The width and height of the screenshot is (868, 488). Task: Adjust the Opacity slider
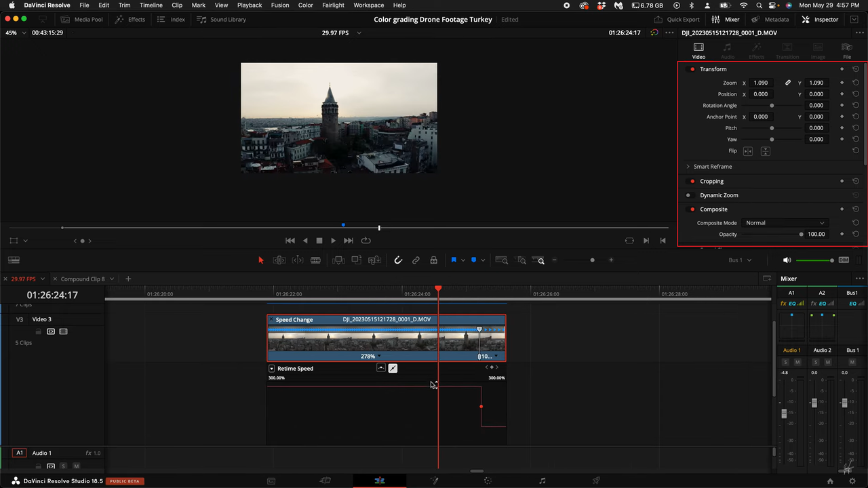[802, 234]
